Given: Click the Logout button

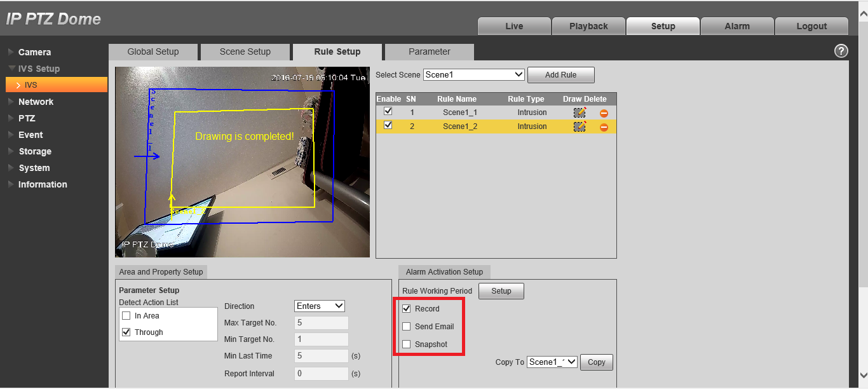Looking at the screenshot, I should coord(811,26).
